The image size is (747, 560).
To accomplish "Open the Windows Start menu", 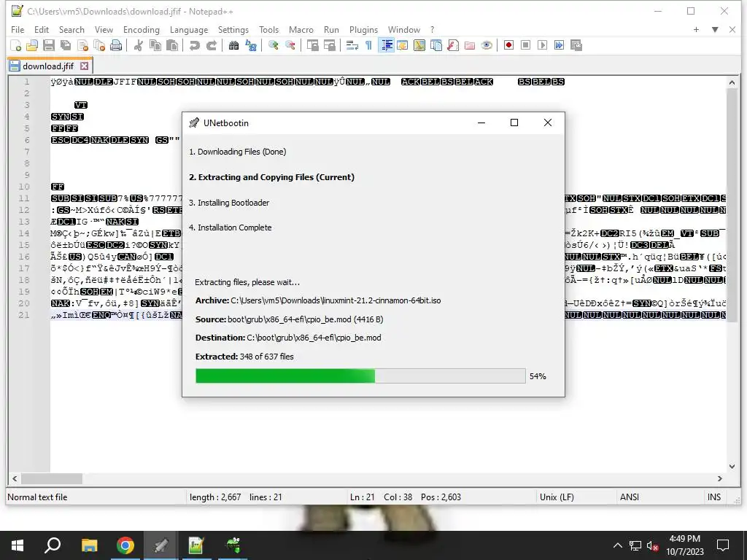I will [18, 545].
